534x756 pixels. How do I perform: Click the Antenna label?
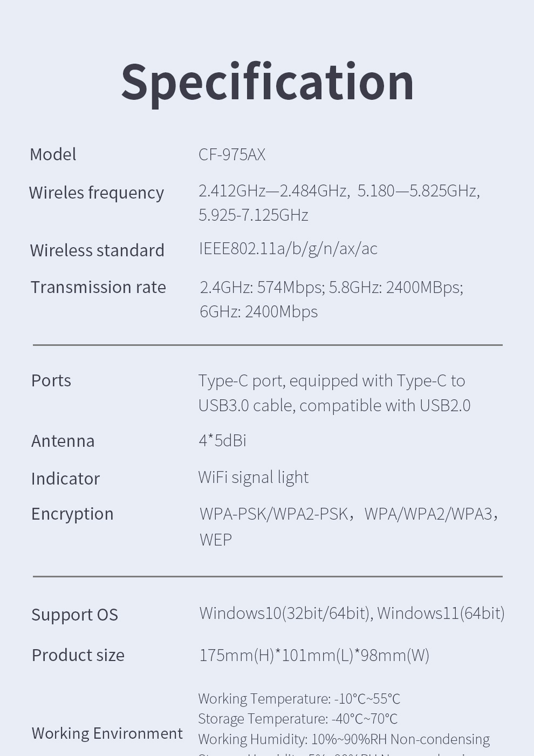click(63, 441)
